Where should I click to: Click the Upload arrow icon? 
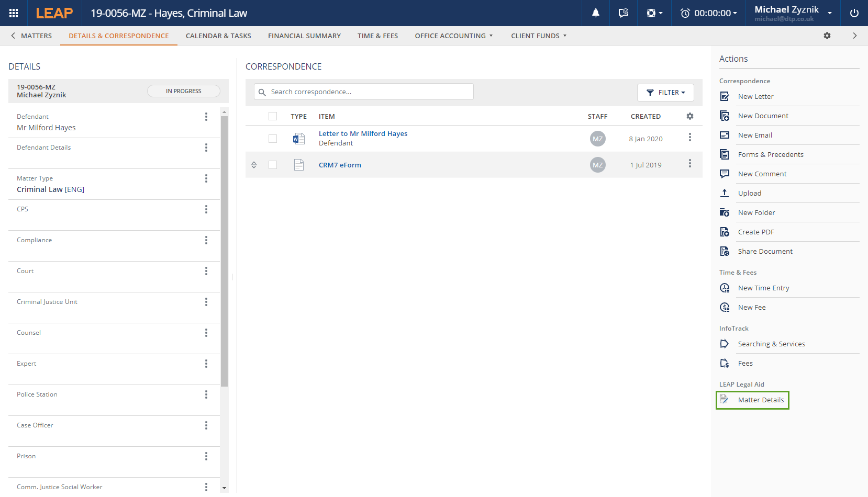tap(725, 193)
